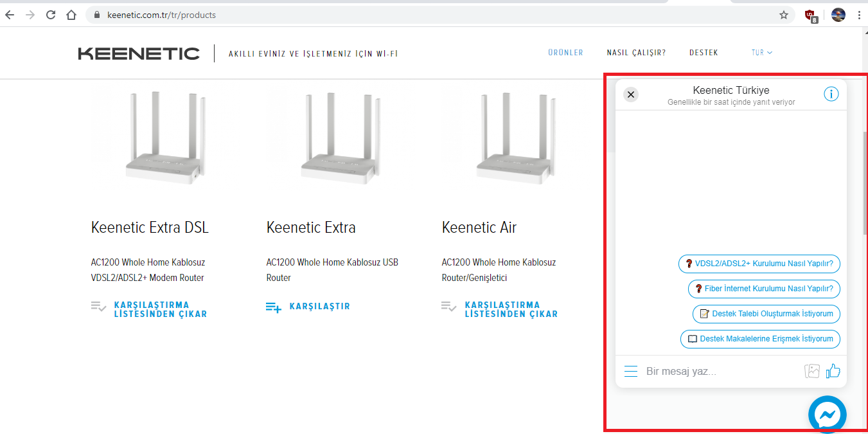Choose Destek Talebi Oluşturmak İstiyorum
The width and height of the screenshot is (868, 434).
point(766,314)
